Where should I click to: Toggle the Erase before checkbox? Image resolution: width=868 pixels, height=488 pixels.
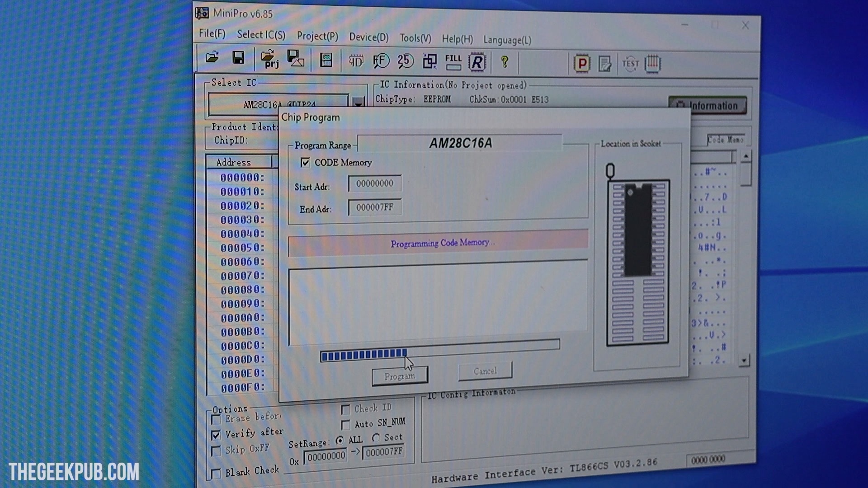tap(216, 420)
